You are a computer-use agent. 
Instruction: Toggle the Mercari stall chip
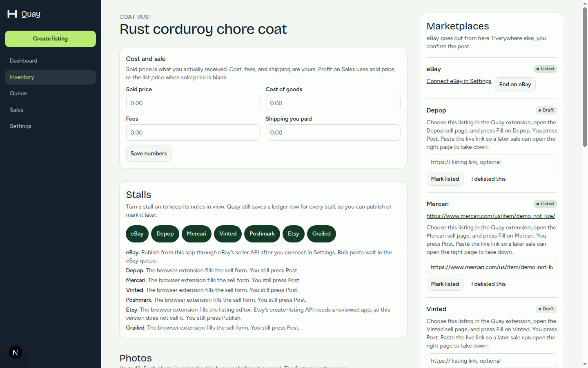pyautogui.click(x=196, y=234)
